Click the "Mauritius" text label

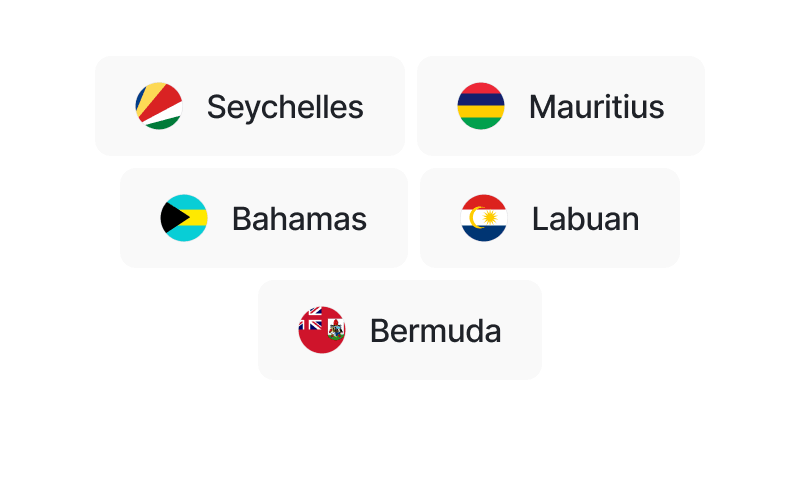point(596,106)
